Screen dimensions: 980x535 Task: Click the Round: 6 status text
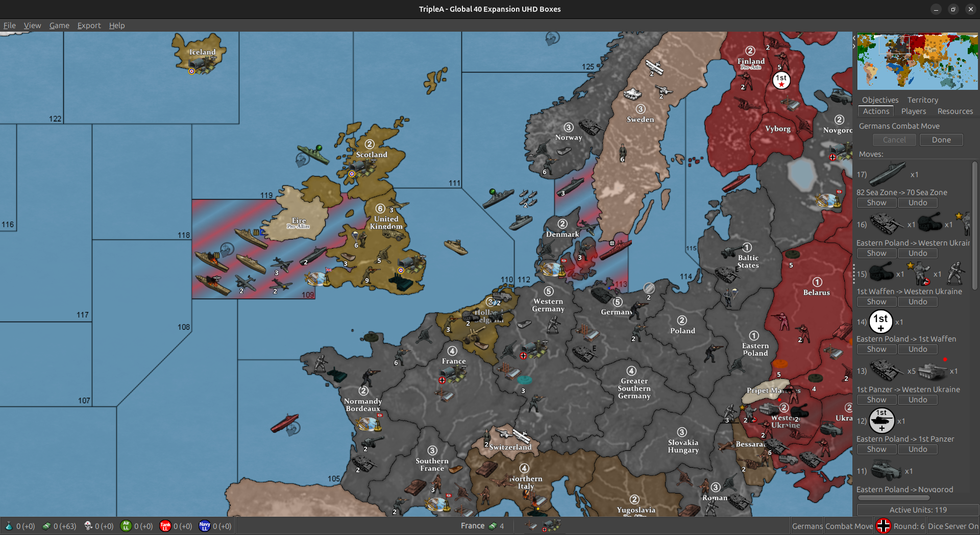coord(909,526)
